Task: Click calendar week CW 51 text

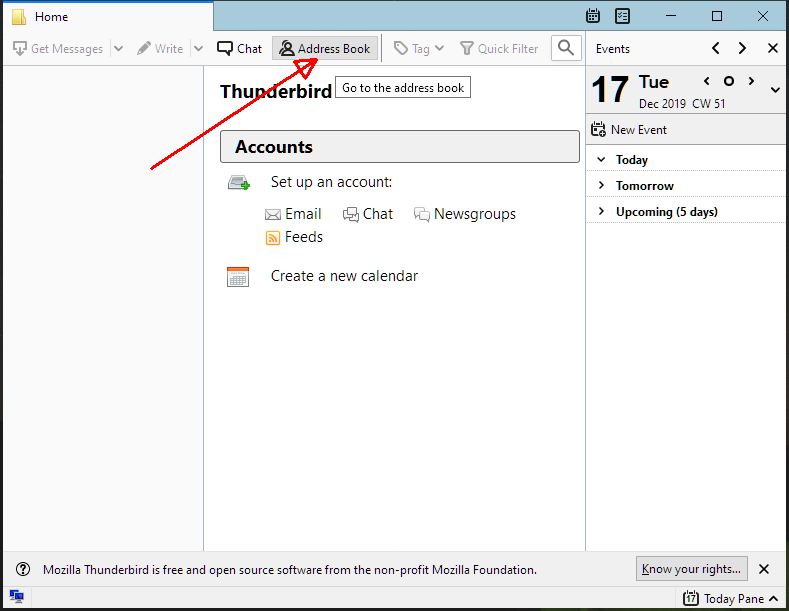Action: [x=708, y=104]
